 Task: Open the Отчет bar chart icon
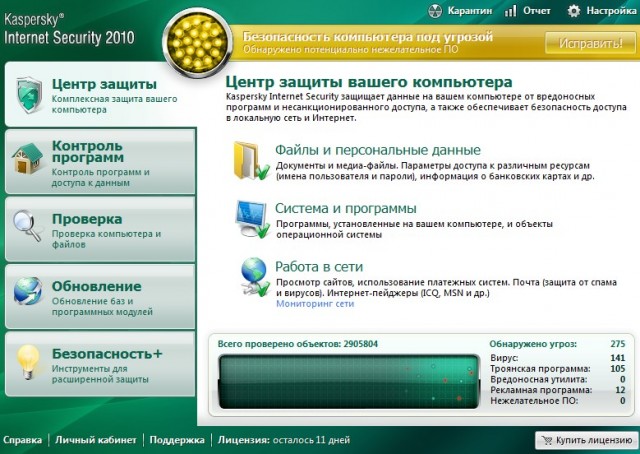point(511,11)
